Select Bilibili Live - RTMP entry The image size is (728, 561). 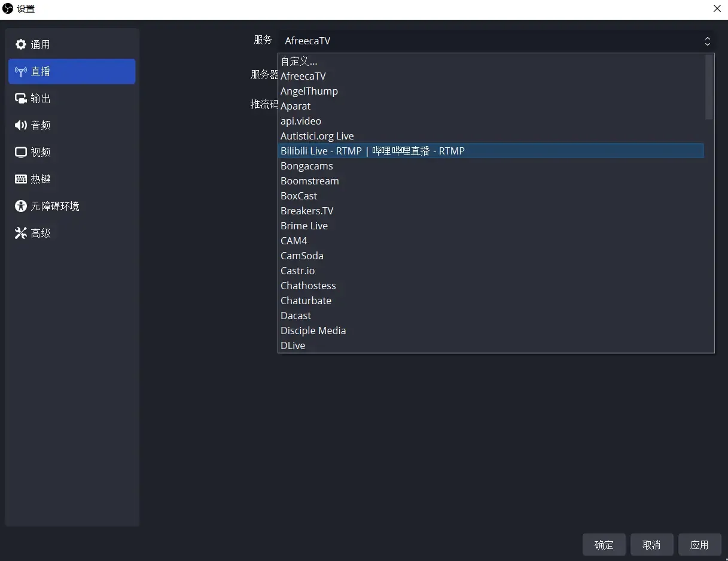491,151
